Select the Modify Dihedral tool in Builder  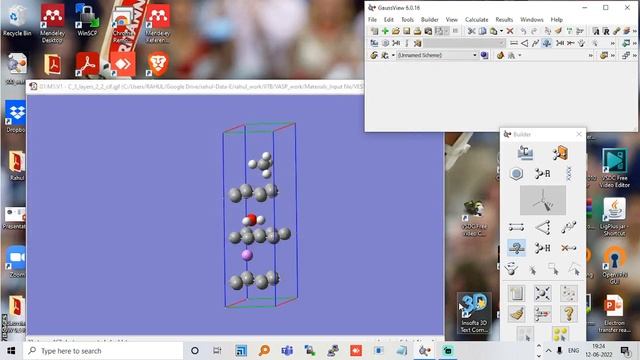(x=569, y=227)
